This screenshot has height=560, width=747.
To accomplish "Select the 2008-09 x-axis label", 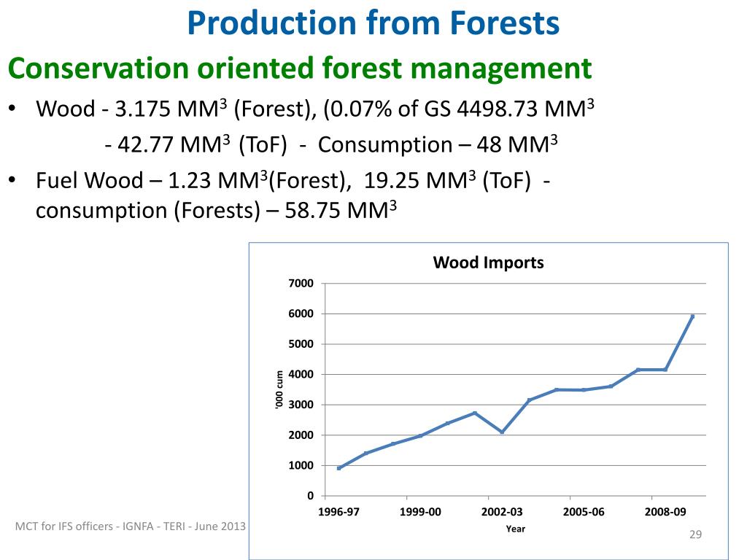I will (x=665, y=512).
